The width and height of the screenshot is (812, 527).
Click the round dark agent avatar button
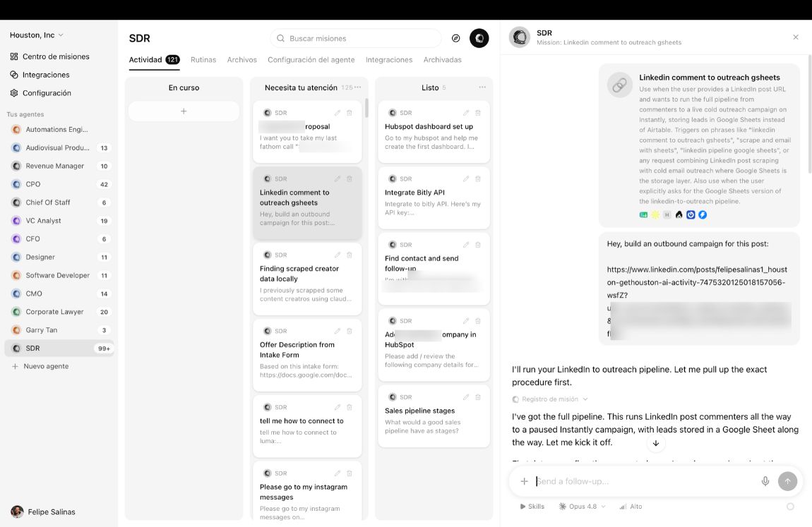[x=479, y=38]
